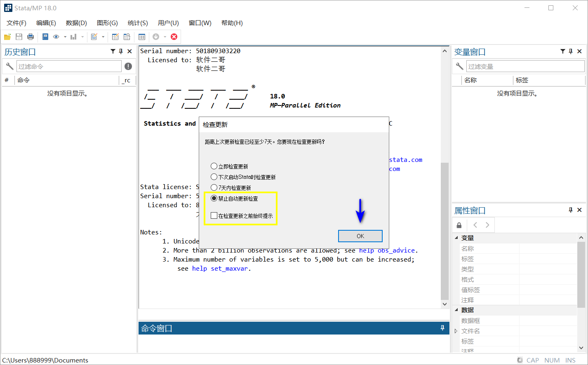The width and height of the screenshot is (588, 365).
Task: Click the History window wrench icon
Action: 9,66
